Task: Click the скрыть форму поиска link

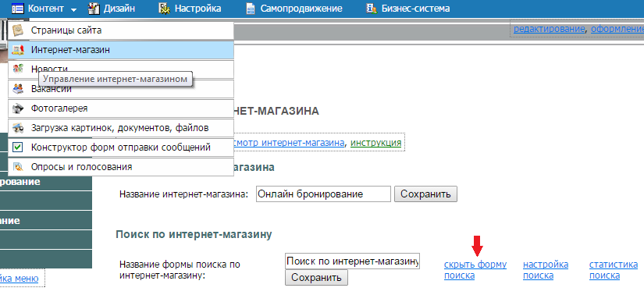Action: tap(475, 270)
